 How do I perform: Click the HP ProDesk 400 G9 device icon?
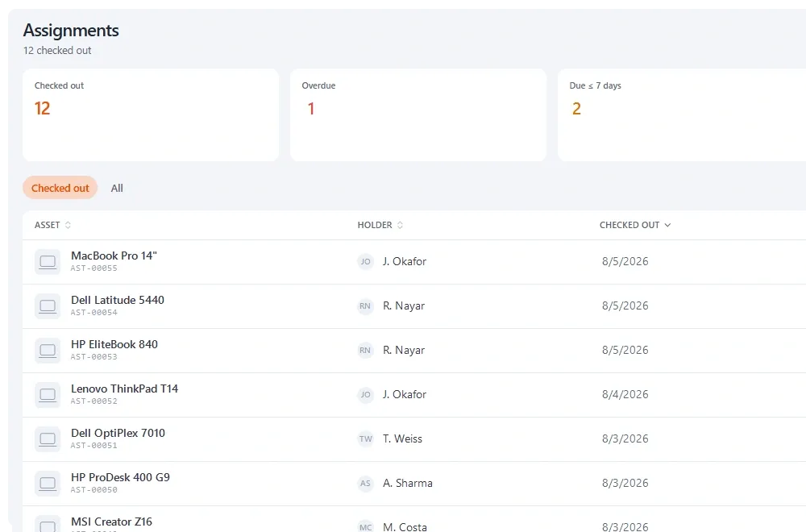(48, 483)
